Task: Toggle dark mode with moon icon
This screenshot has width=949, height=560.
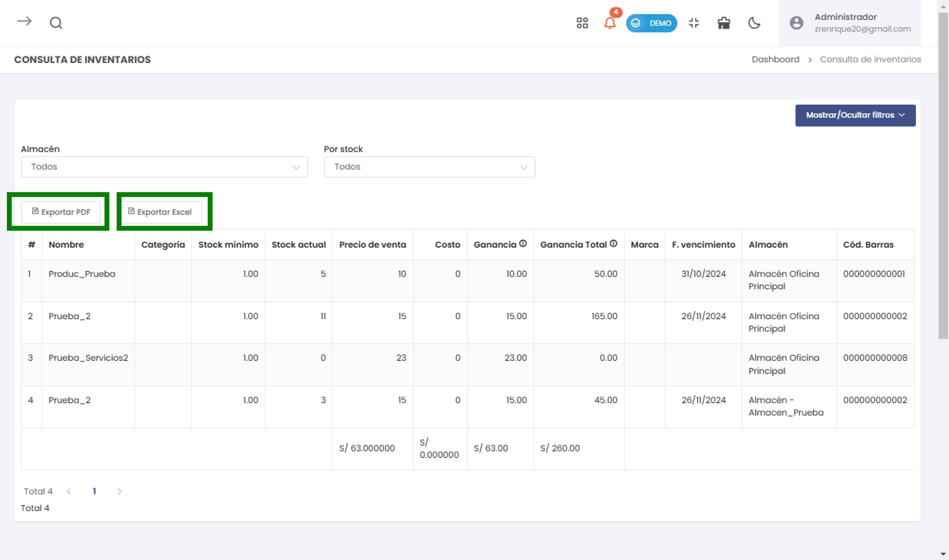Action: click(x=754, y=23)
